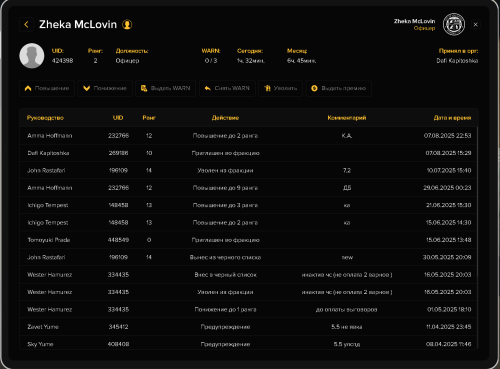Viewport: 500px width, 369px height.
Task: Click the date 29.06.2025 00:23
Action: (447, 188)
